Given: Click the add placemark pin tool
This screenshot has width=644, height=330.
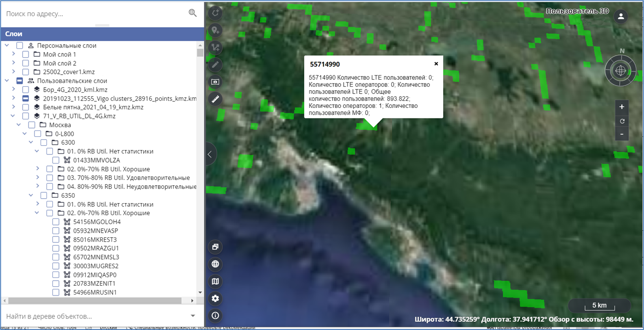Looking at the screenshot, I should [215, 30].
